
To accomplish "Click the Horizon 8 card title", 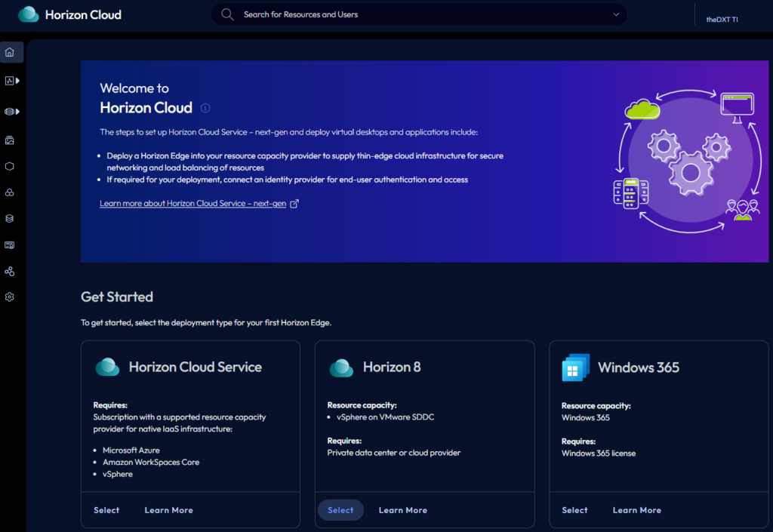I will tap(392, 367).
